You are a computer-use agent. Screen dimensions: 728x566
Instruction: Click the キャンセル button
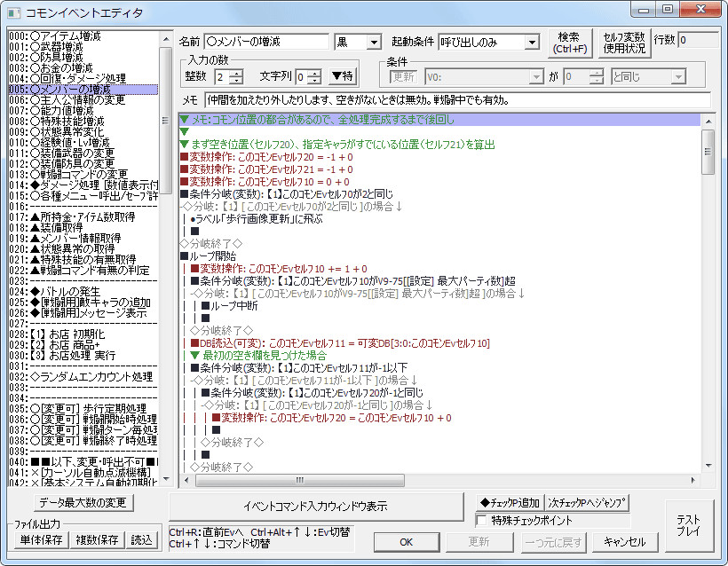[x=624, y=541]
